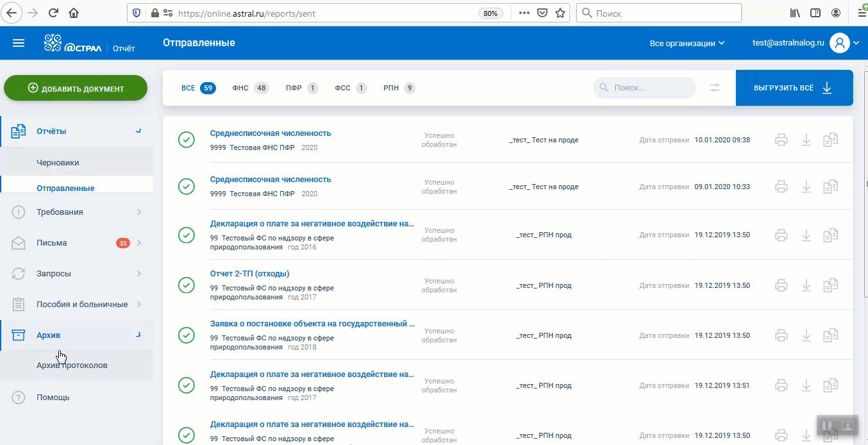This screenshot has width=868, height=445.
Task: Copy the 10.01.2020 09:38 report
Action: 831,140
